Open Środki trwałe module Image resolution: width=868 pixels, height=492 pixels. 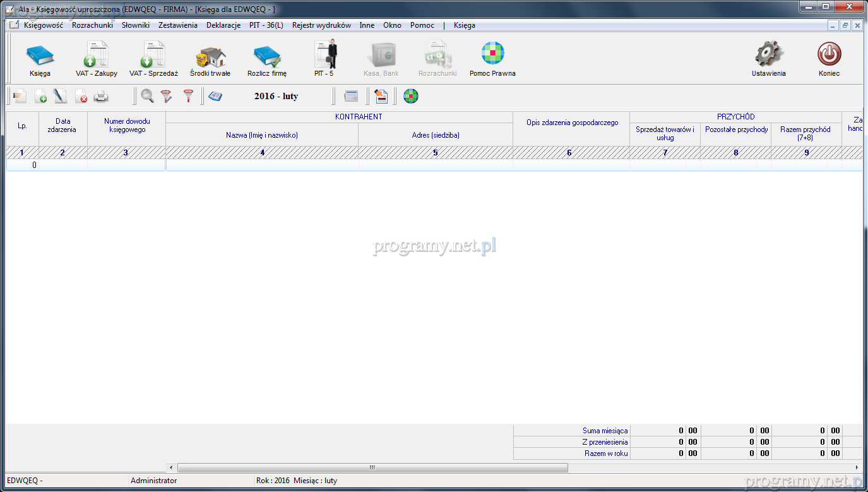pos(210,59)
